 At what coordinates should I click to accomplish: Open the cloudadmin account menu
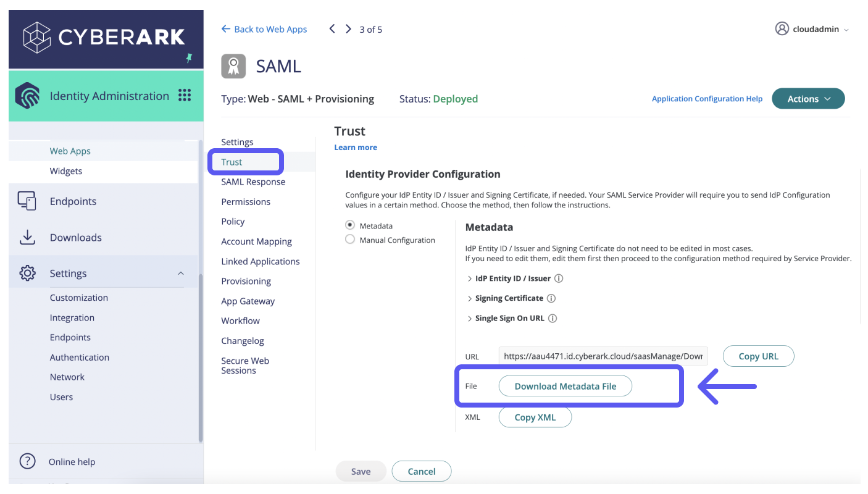(811, 28)
